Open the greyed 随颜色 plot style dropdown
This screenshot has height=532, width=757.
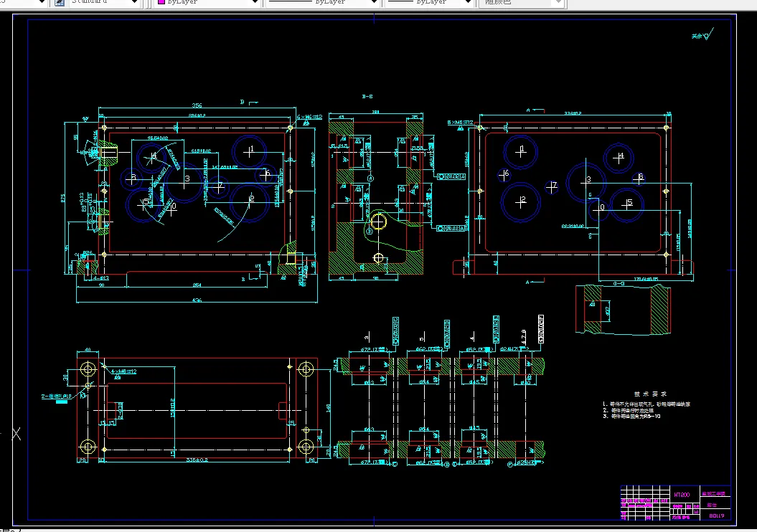tap(521, 2)
